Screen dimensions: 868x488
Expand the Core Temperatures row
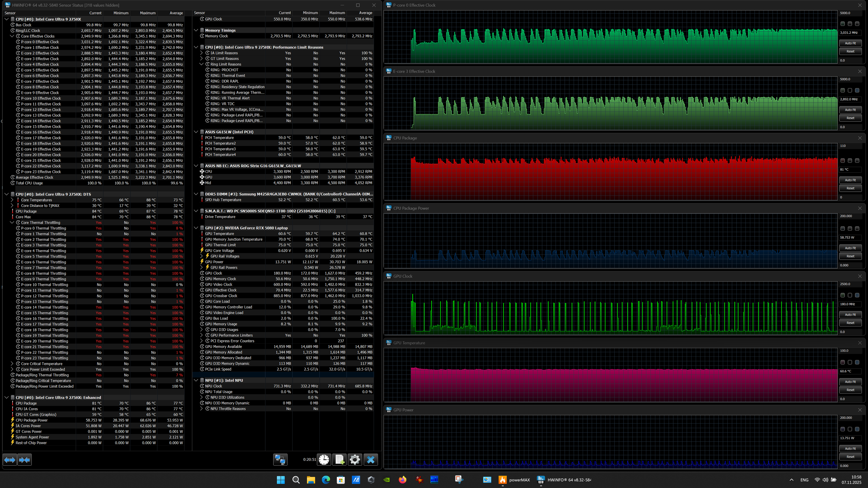tap(12, 200)
